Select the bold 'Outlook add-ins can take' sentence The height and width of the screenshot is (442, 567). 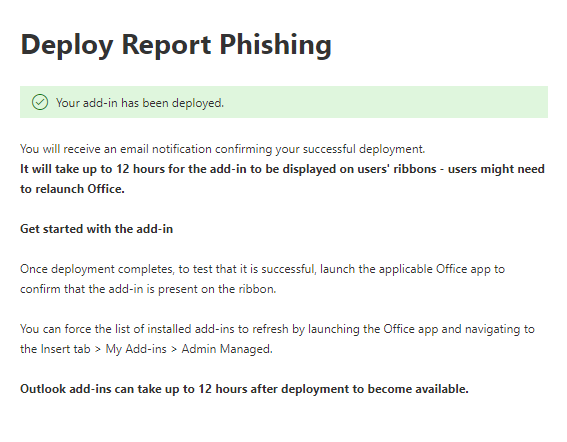click(x=244, y=389)
